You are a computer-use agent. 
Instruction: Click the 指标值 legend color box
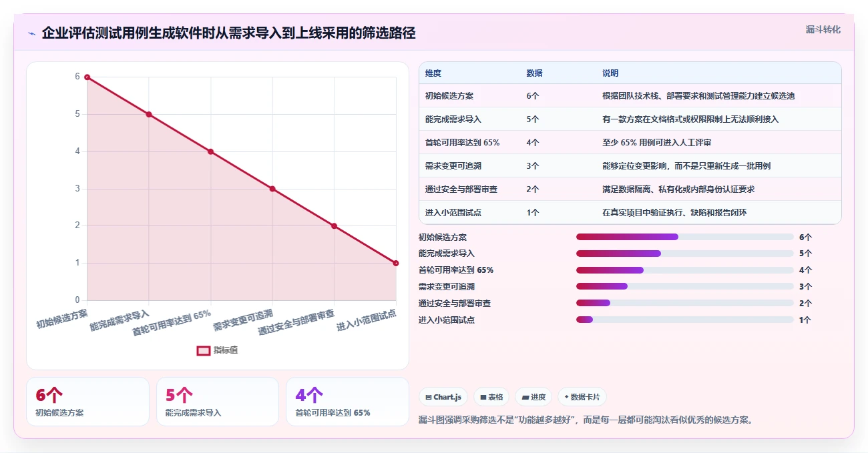(204, 350)
